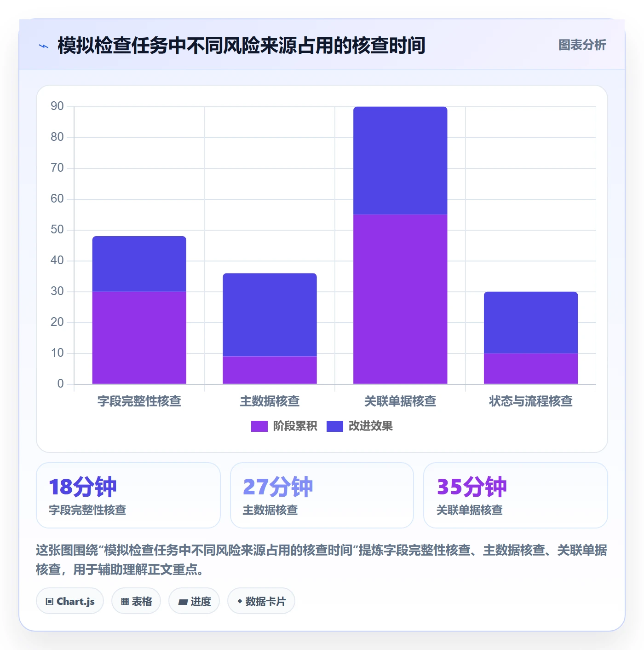Image resolution: width=644 pixels, height=650 pixels.
Task: Click the 主数据核查 x-axis label
Action: tap(270, 401)
